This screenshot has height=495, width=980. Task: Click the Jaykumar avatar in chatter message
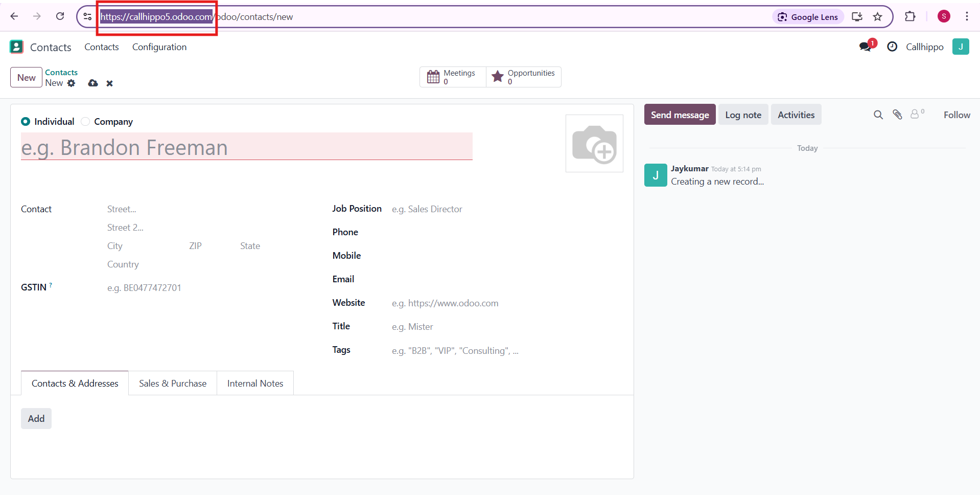[656, 175]
